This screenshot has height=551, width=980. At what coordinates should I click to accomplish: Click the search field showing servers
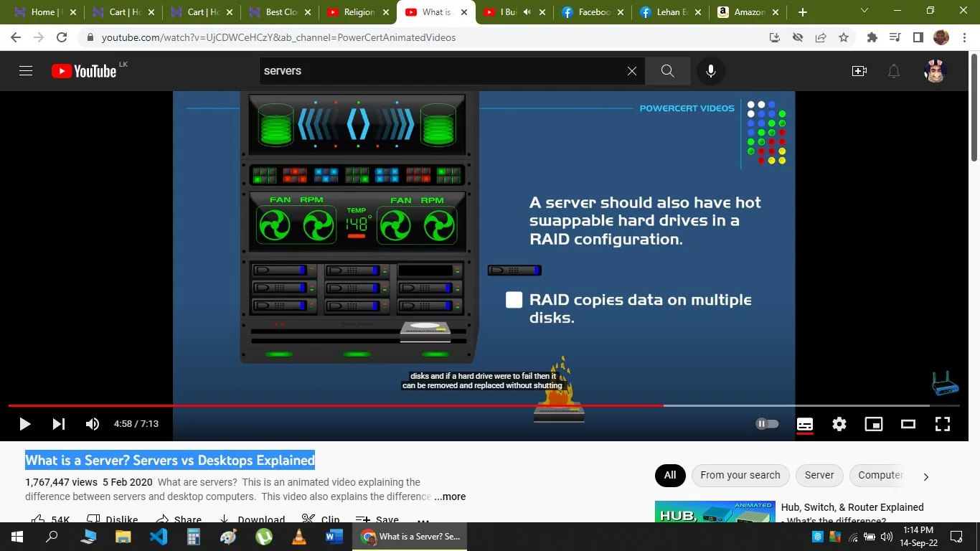pyautogui.click(x=430, y=70)
